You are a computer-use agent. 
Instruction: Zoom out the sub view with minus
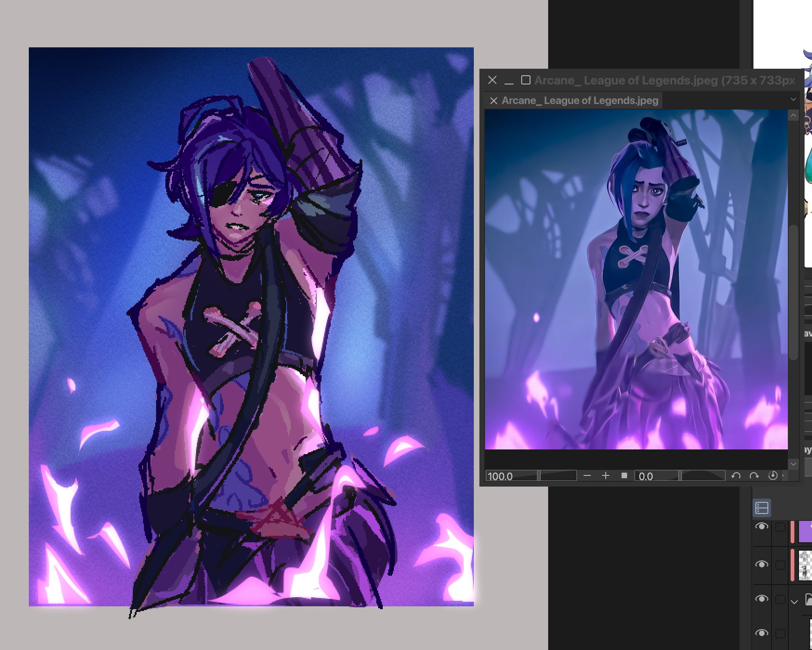(x=587, y=476)
